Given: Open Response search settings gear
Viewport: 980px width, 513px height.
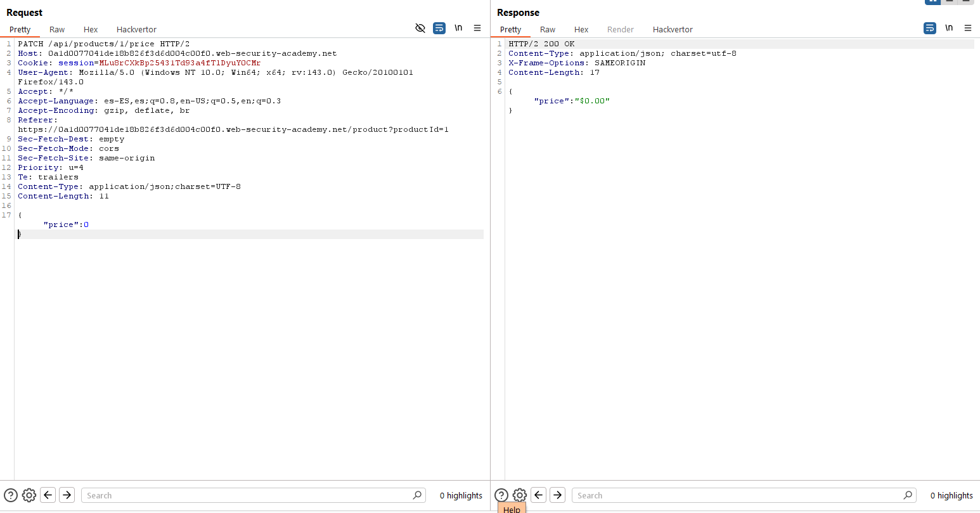Looking at the screenshot, I should (520, 495).
